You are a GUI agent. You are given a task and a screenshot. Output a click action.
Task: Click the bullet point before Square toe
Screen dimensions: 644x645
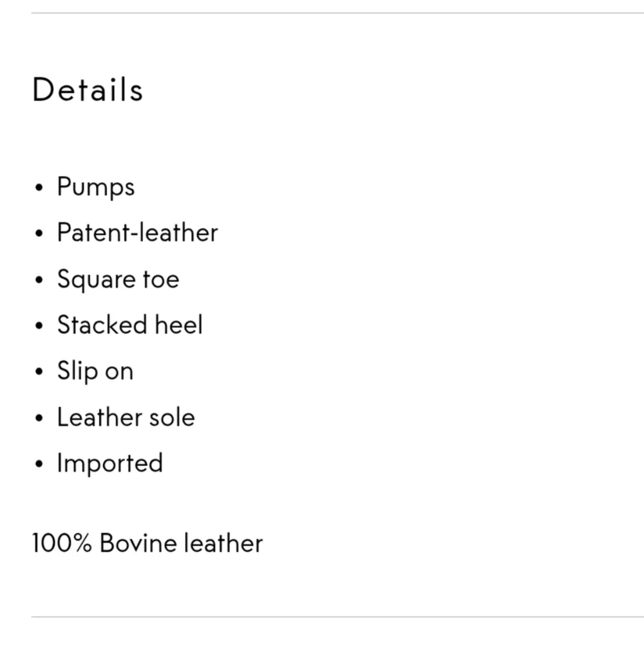tap(39, 280)
